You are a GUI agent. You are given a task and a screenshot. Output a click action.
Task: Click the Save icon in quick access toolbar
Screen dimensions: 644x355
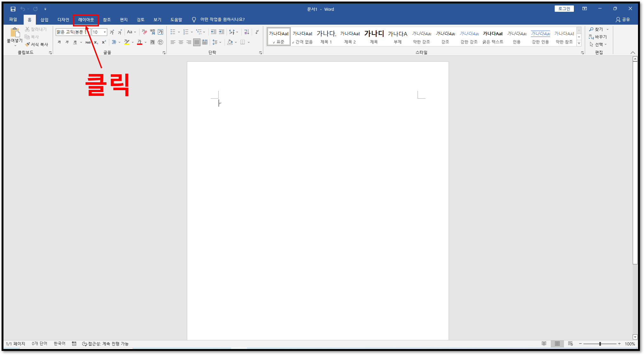click(x=13, y=9)
